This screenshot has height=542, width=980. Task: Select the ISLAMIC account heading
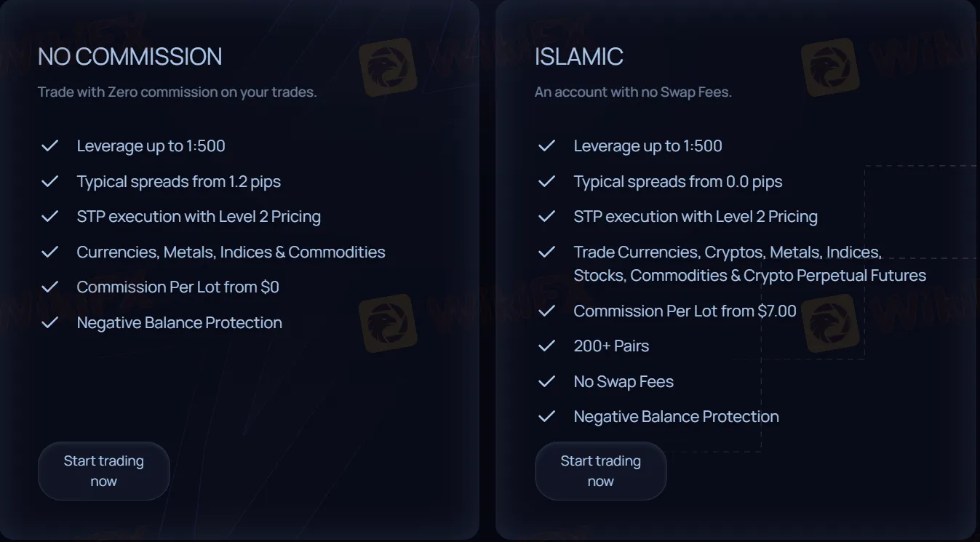pos(579,57)
